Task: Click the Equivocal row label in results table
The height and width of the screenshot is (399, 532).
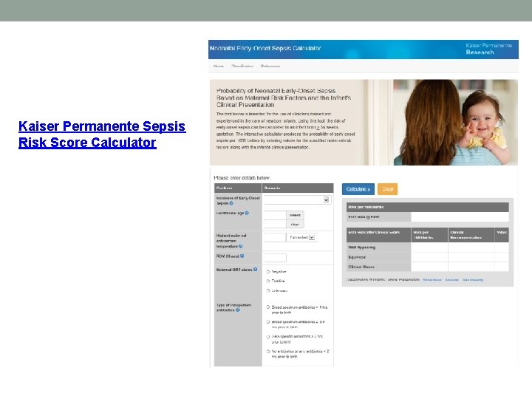Action: [x=357, y=257]
